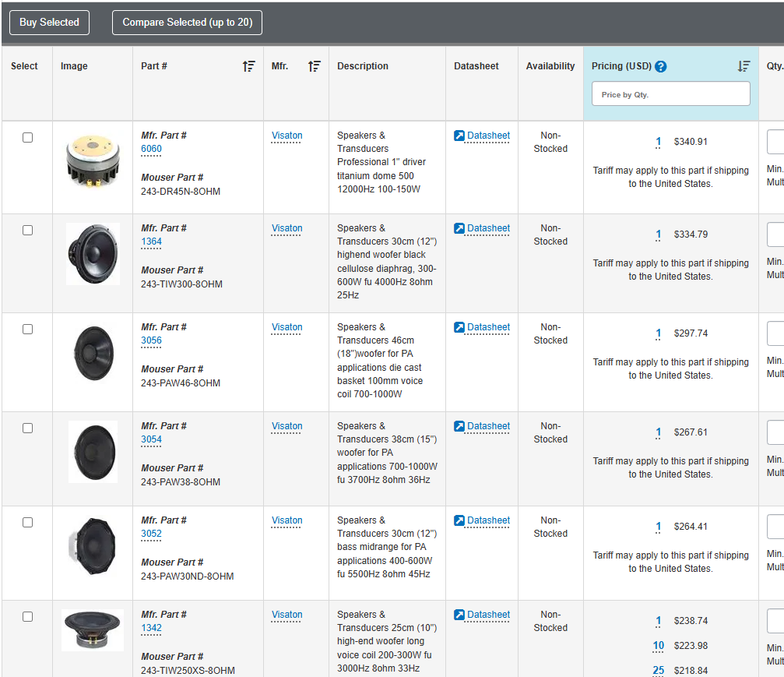
Task: Check the box for part 243-PAW30ND-8OHM
Action: click(x=27, y=523)
